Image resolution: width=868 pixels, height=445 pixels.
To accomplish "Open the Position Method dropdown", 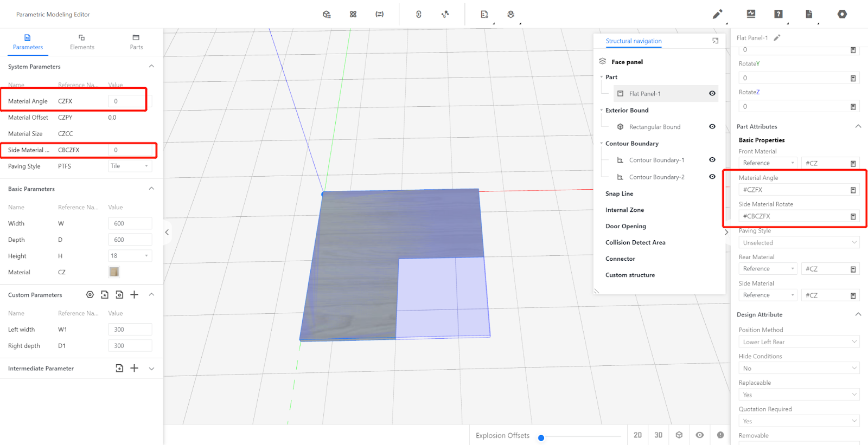I will click(x=799, y=342).
